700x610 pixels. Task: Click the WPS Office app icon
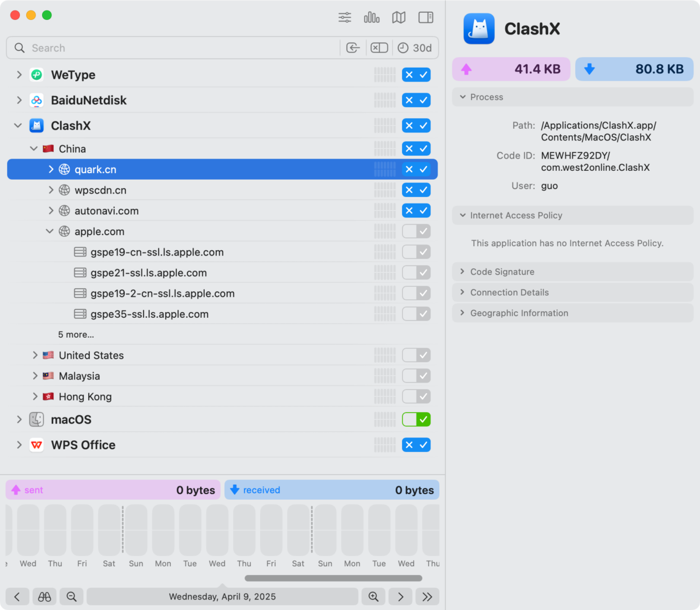click(x=37, y=445)
